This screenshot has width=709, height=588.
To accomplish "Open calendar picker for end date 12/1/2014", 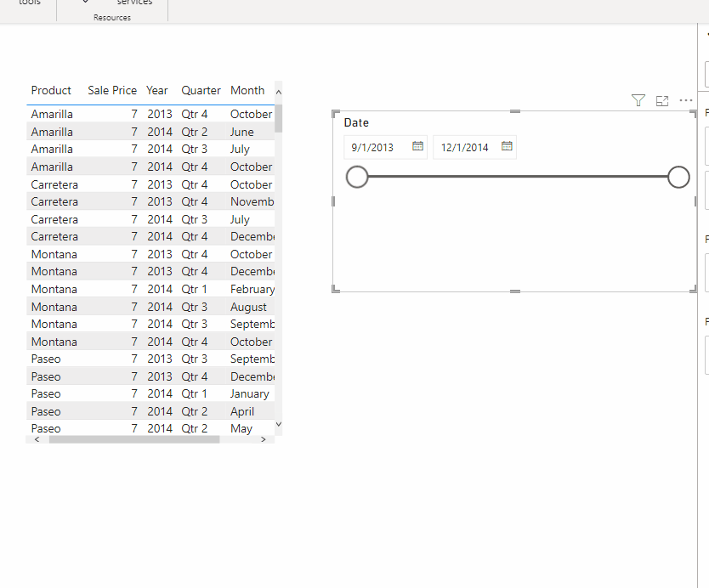I will click(x=507, y=146).
